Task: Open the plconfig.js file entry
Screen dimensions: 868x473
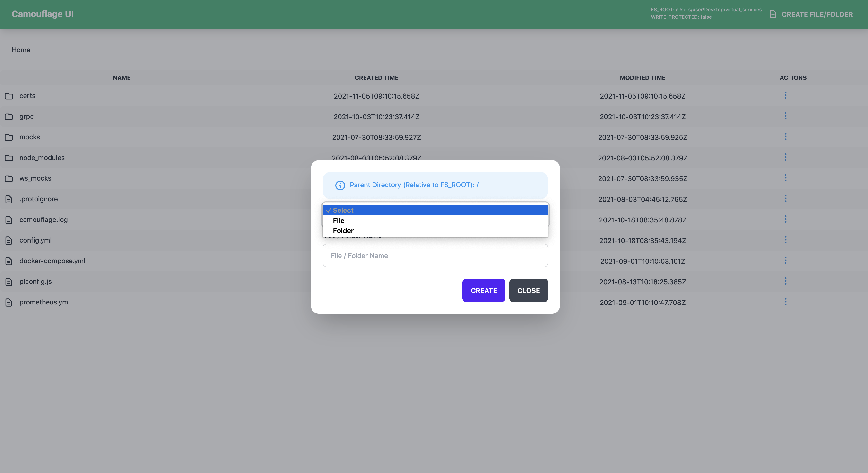Action: [x=35, y=281]
